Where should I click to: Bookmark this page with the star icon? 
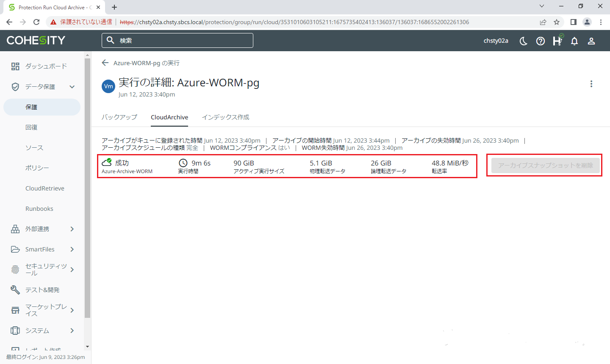tap(557, 22)
